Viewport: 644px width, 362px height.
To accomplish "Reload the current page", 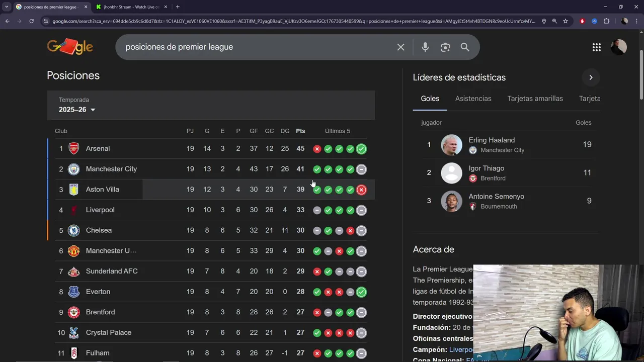I will [x=31, y=21].
